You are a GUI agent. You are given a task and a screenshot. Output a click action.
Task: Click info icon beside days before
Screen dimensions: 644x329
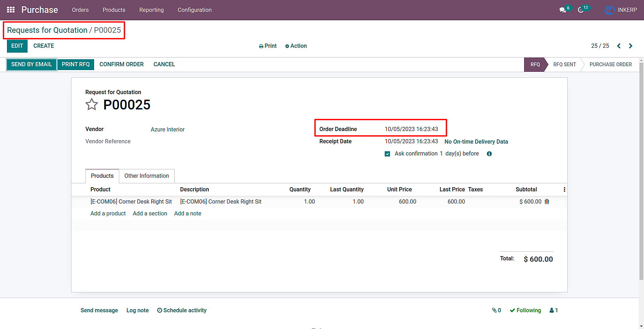point(489,154)
